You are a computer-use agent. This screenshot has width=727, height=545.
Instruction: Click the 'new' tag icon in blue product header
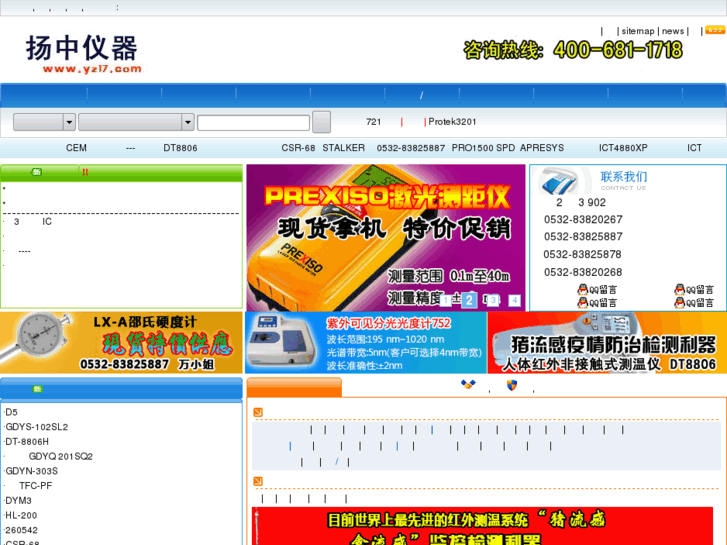(x=37, y=389)
